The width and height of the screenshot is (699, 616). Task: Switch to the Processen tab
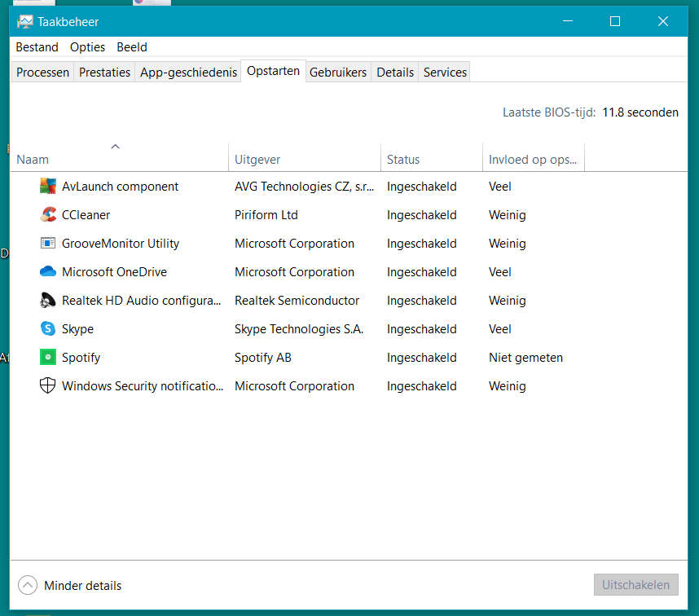point(43,73)
